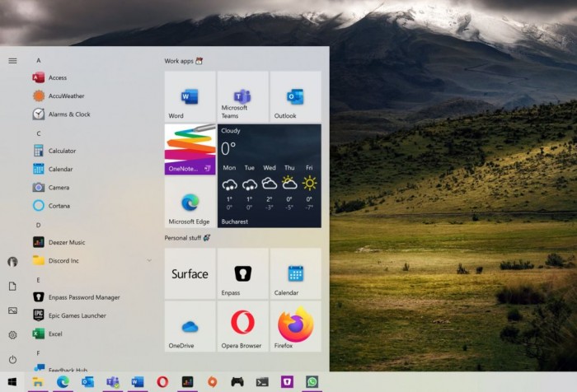577x392 pixels.
Task: Launch Deezer Music from the app list
Action: tap(92, 242)
